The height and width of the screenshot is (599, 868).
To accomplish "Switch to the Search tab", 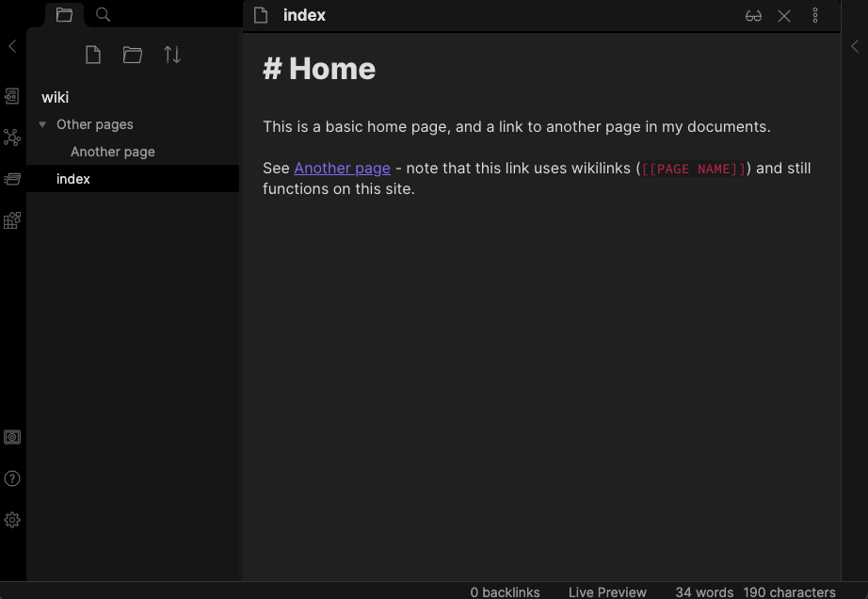I will [x=102, y=14].
